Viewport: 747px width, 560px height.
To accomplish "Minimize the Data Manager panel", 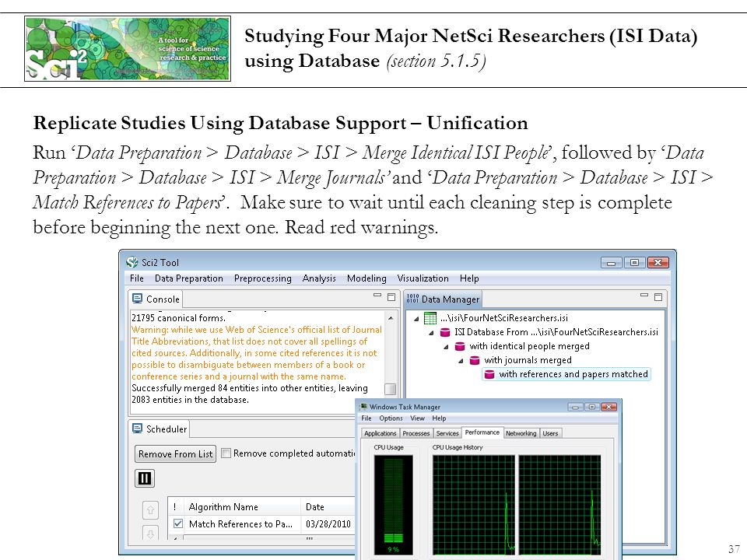I will [644, 296].
